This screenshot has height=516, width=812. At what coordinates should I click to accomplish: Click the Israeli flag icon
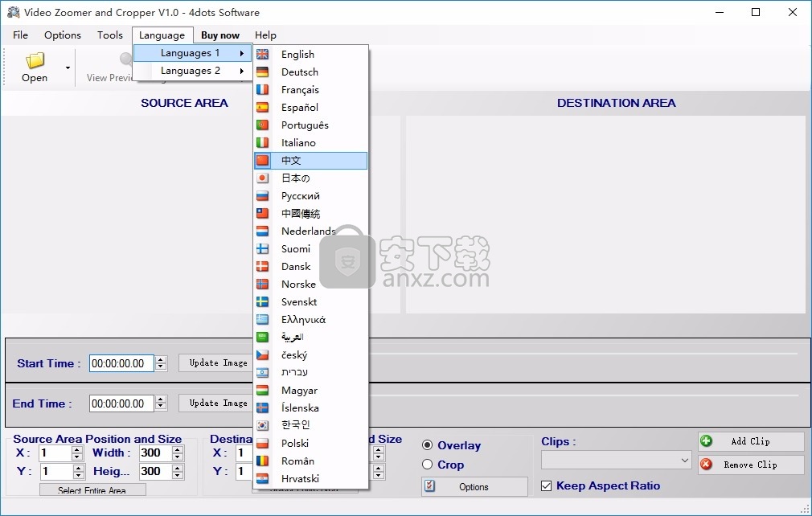[x=263, y=372]
